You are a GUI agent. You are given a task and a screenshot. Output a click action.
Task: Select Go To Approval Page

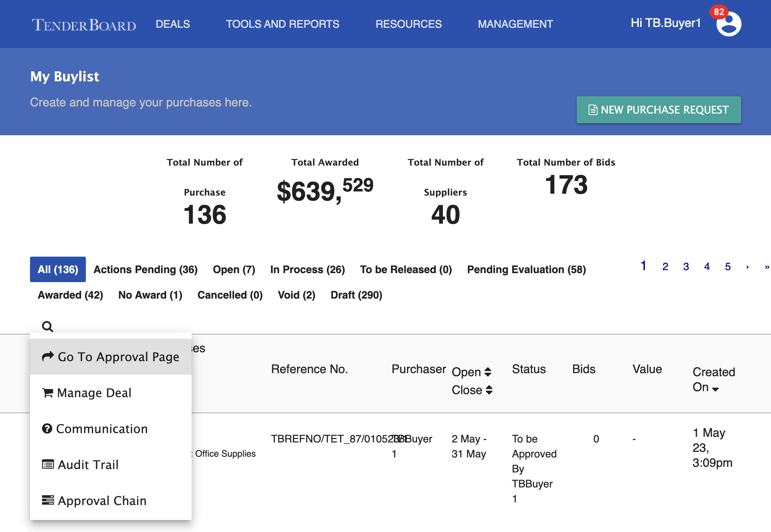[x=111, y=357]
